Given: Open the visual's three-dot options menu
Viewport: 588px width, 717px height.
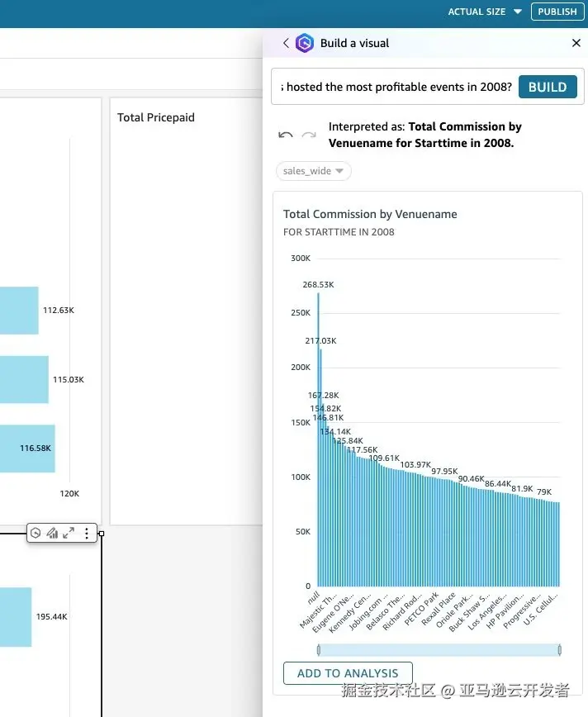Looking at the screenshot, I should click(x=87, y=534).
